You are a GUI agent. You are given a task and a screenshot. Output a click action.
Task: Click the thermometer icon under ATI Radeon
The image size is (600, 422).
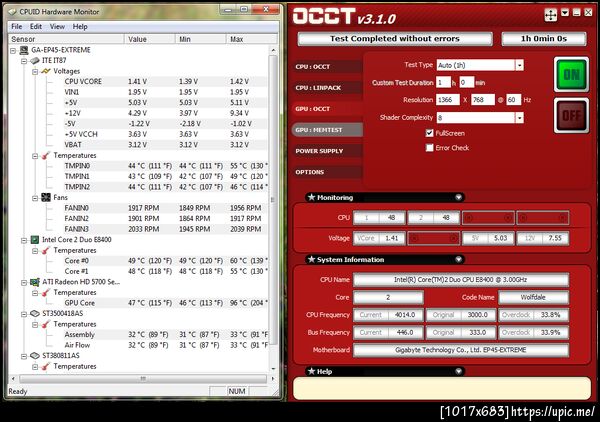(46, 292)
